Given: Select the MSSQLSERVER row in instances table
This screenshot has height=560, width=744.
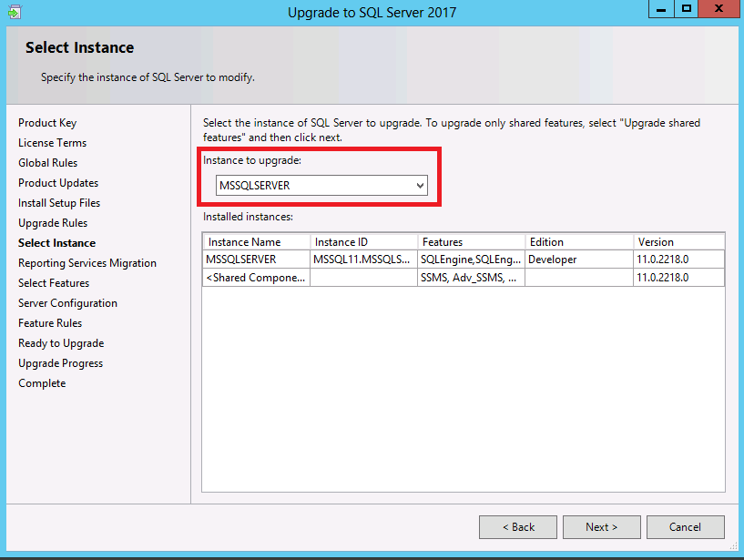Looking at the screenshot, I should click(464, 260).
